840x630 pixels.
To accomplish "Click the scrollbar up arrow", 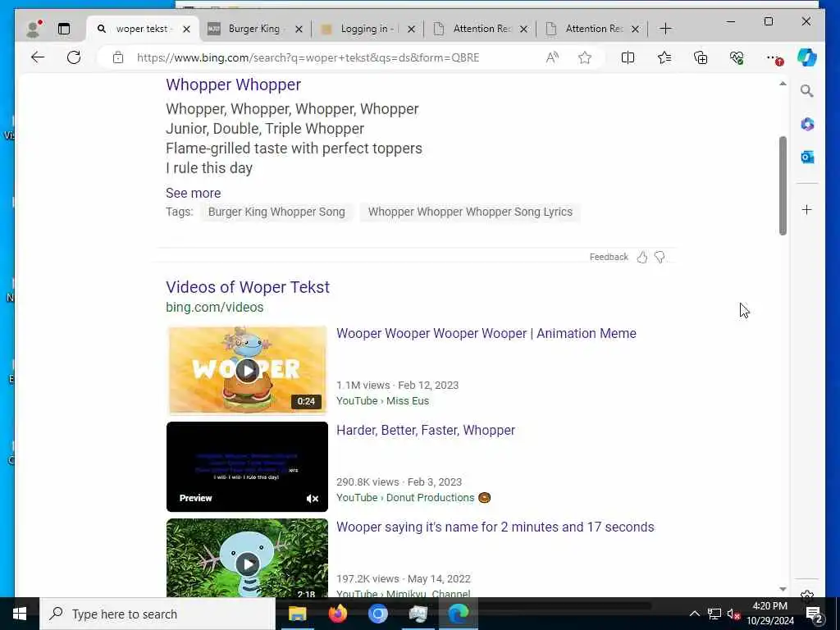I will pos(783,84).
